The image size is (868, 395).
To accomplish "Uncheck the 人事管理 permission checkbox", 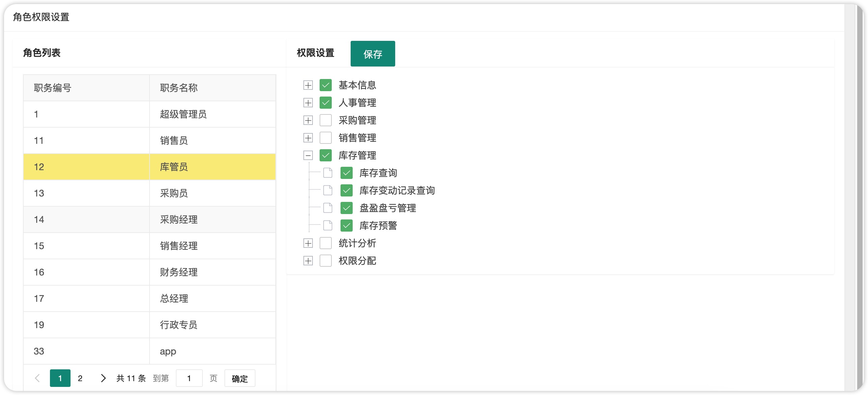I will (x=326, y=103).
